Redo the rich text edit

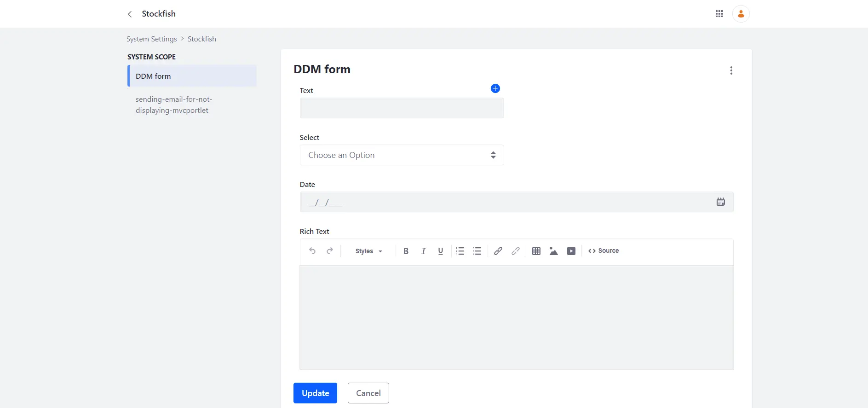330,251
